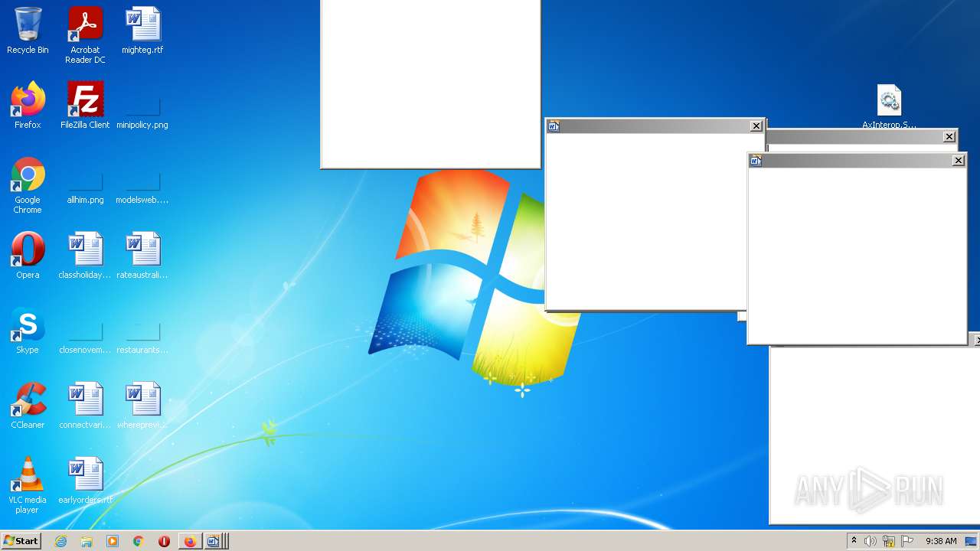
Task: Close the front-right blank Word window
Action: [959, 160]
